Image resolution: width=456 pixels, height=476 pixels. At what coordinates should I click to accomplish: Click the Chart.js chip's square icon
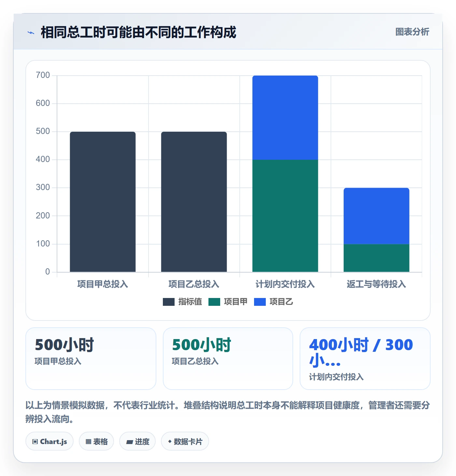(x=35, y=442)
